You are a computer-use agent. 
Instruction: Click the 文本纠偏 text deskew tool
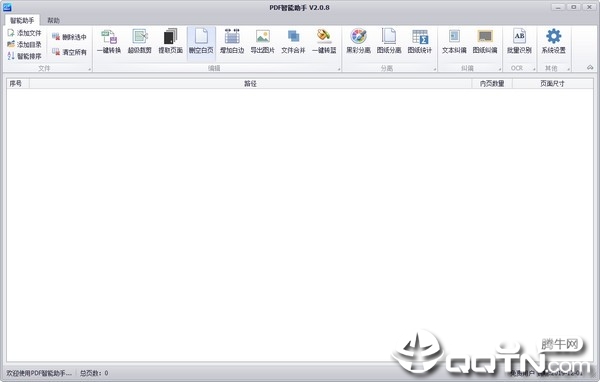point(454,42)
